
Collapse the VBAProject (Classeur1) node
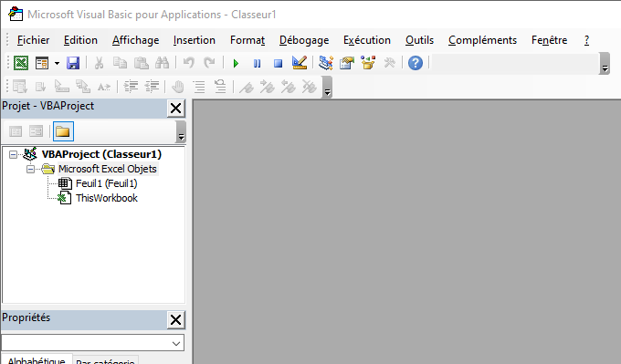point(13,154)
